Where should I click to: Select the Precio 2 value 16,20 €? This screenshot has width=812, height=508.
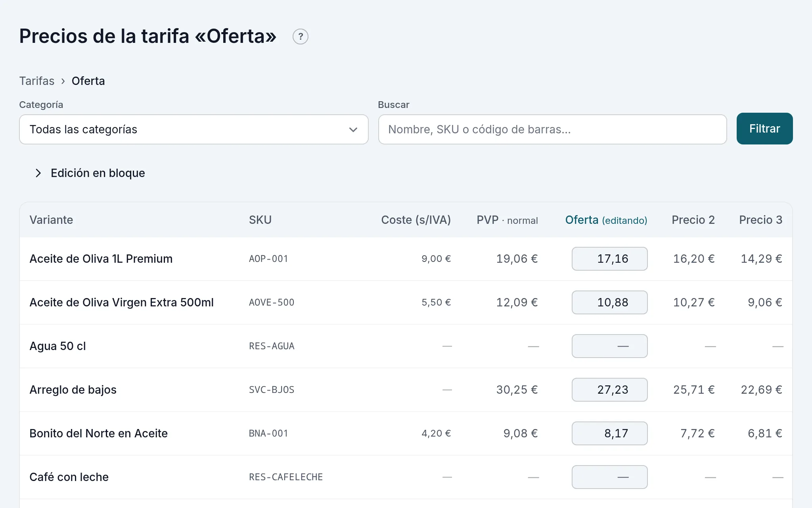694,259
